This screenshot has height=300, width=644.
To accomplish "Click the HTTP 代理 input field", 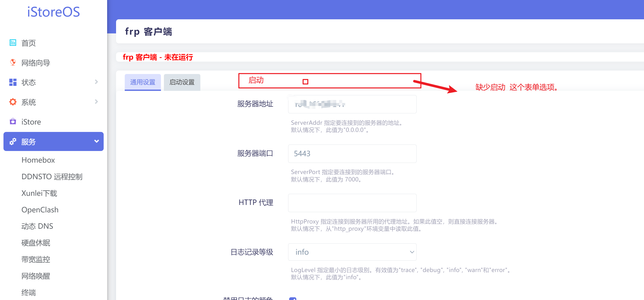I will [352, 203].
